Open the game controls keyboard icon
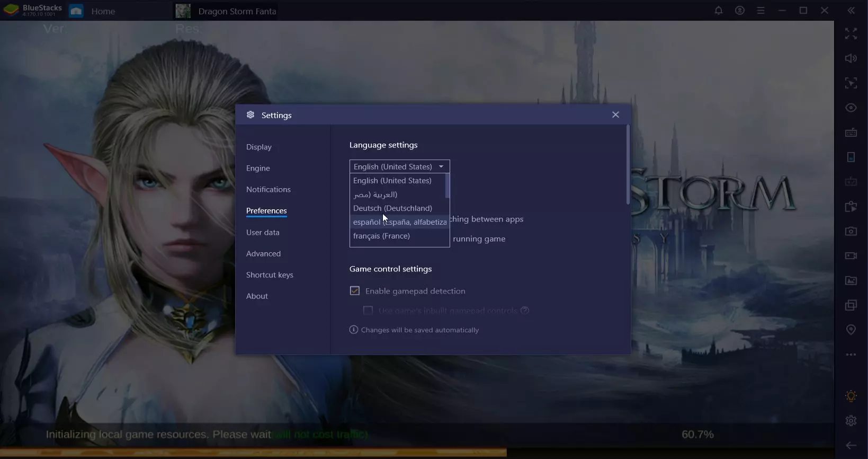The height and width of the screenshot is (459, 868). (x=851, y=133)
